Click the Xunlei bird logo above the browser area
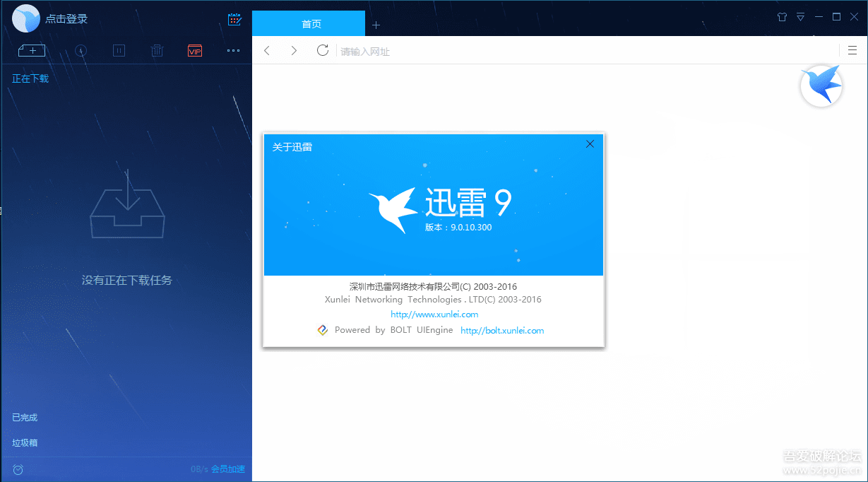868x482 pixels. click(x=821, y=86)
